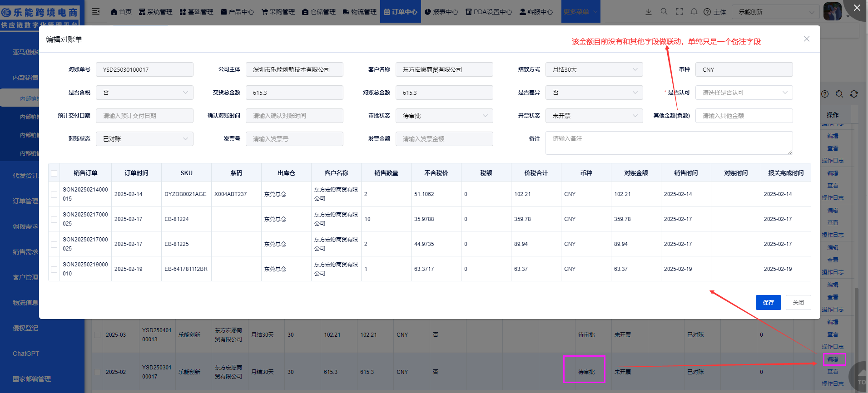This screenshot has width=868, height=393.
Task: Open 报表中心 menu
Action: click(x=441, y=12)
